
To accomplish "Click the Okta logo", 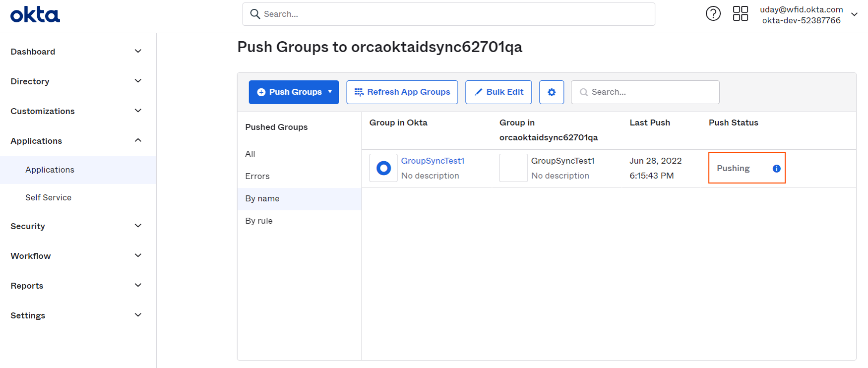I will pyautogui.click(x=35, y=15).
